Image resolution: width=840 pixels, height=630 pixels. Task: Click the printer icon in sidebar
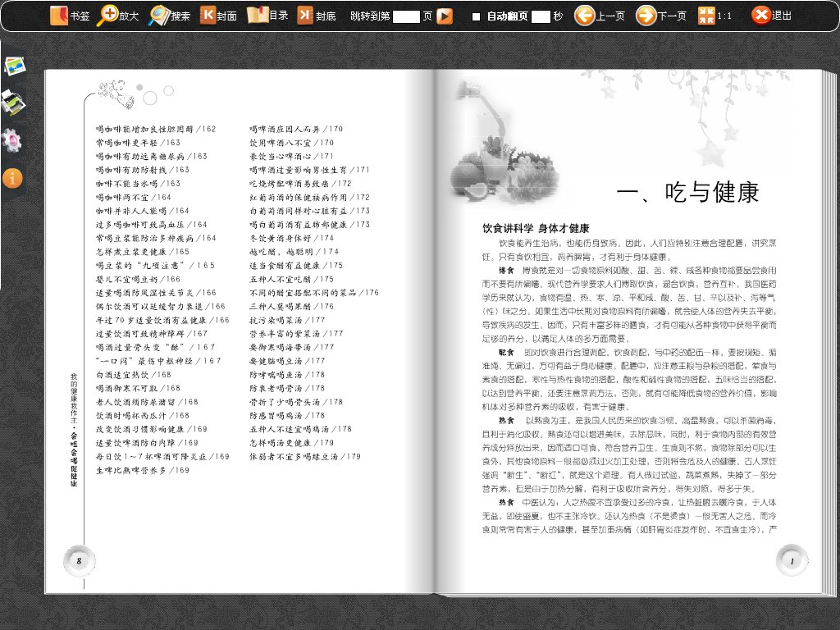pos(13,102)
